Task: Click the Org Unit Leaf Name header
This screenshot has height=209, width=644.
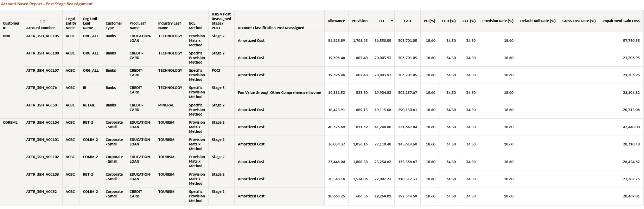Action: click(90, 24)
